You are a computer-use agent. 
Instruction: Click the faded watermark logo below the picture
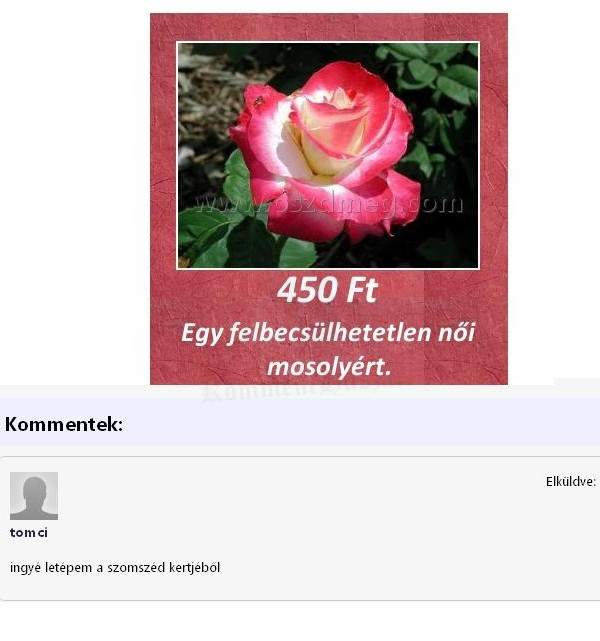pyautogui.click(x=294, y=393)
